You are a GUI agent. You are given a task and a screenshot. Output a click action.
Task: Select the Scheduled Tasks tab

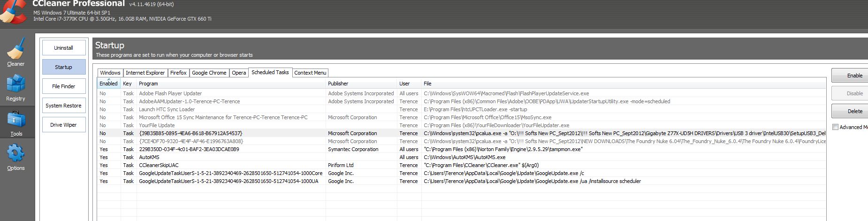tap(270, 72)
